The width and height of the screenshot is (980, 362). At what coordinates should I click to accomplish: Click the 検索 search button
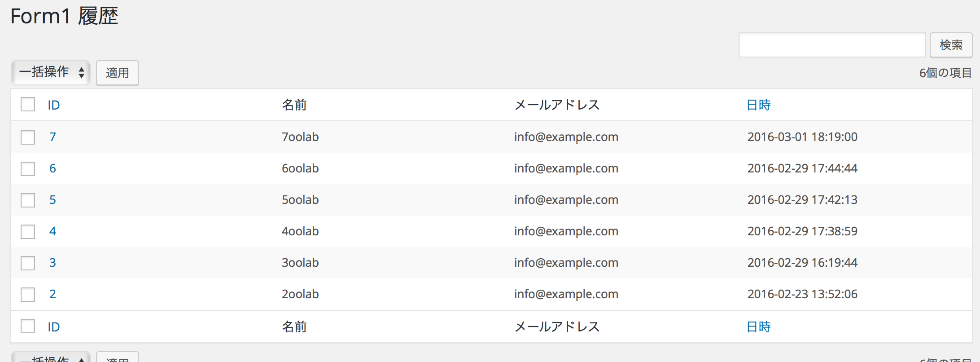(x=950, y=45)
